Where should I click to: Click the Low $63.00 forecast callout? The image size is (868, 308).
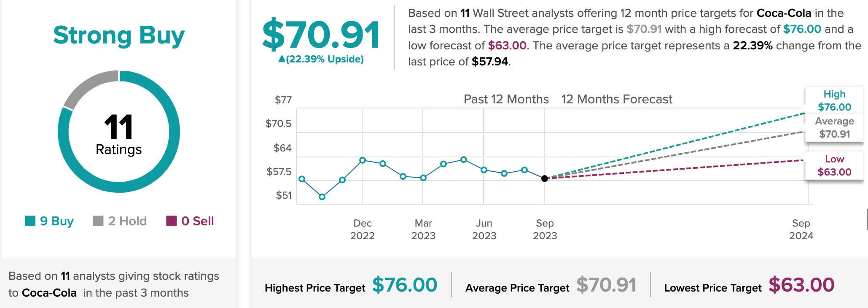(x=834, y=165)
